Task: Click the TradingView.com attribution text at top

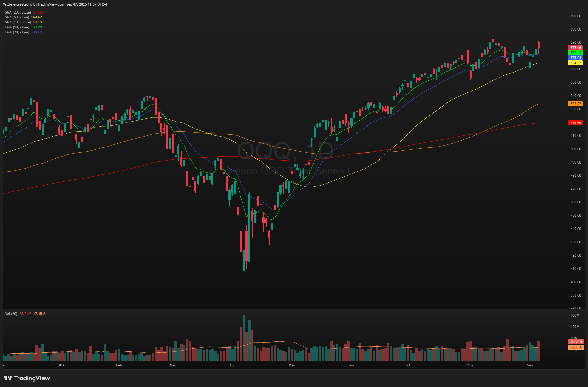Action: pyautogui.click(x=51, y=4)
